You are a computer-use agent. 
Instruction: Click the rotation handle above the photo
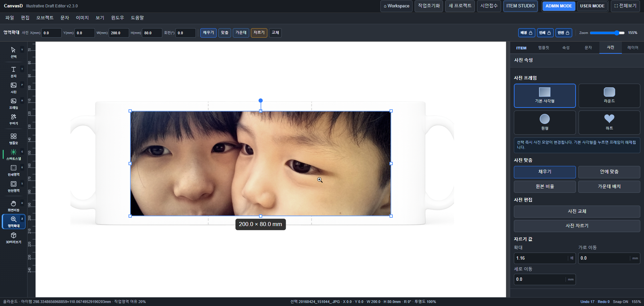(x=261, y=100)
